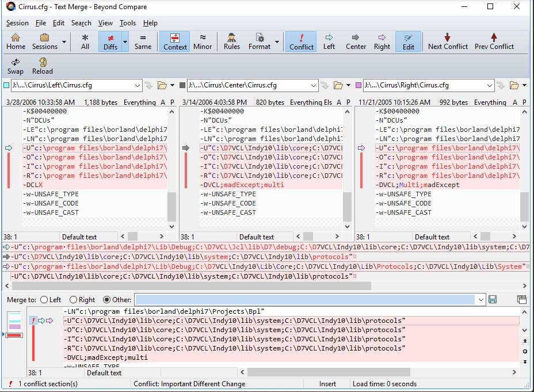
Task: Toggle the output pane layout button
Action: click(521, 300)
